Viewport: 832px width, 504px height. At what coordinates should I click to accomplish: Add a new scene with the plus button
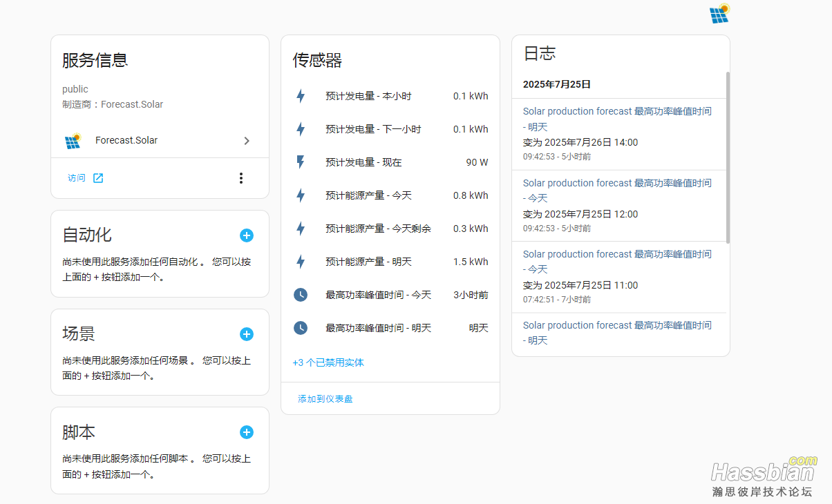pyautogui.click(x=247, y=334)
